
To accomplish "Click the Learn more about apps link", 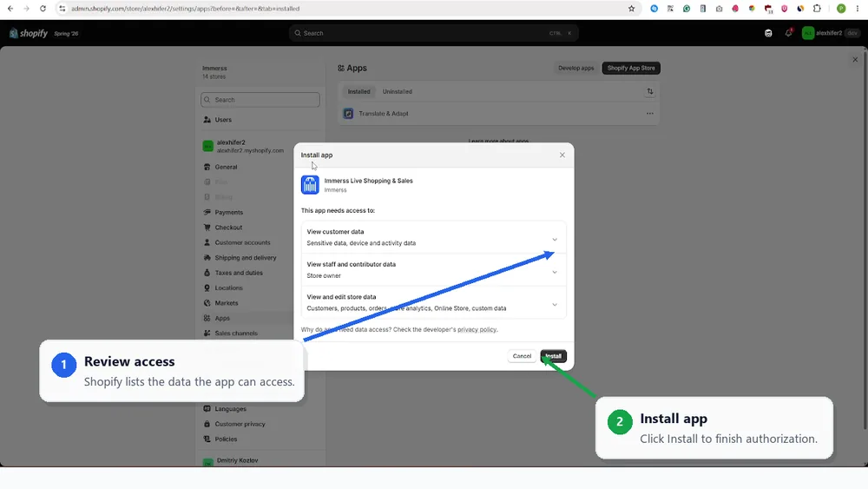I will 498,142.
